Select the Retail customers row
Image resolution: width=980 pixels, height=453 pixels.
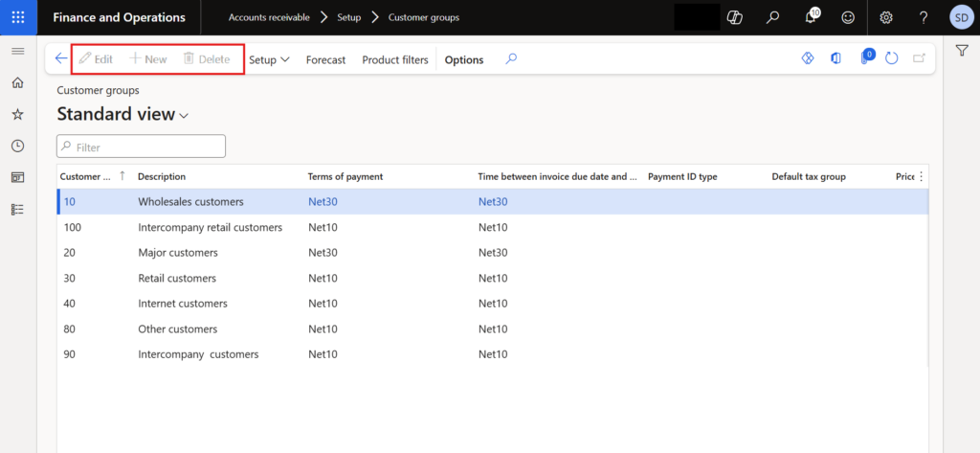177,278
